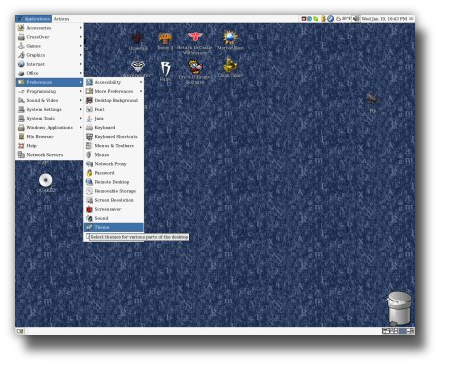Expand the Graphics submenu arrow
Image resolution: width=450 pixels, height=365 pixels.
81,55
